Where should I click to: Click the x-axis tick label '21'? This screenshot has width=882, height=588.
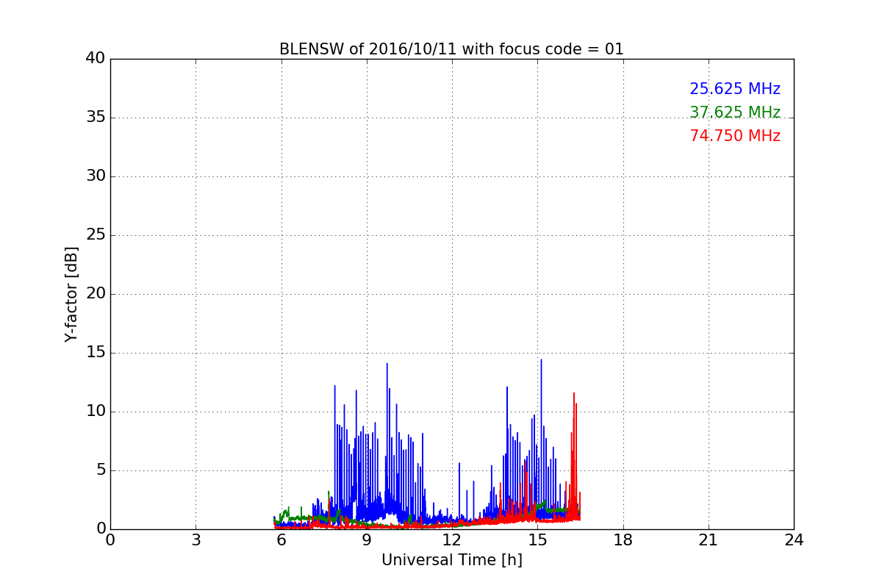709,540
